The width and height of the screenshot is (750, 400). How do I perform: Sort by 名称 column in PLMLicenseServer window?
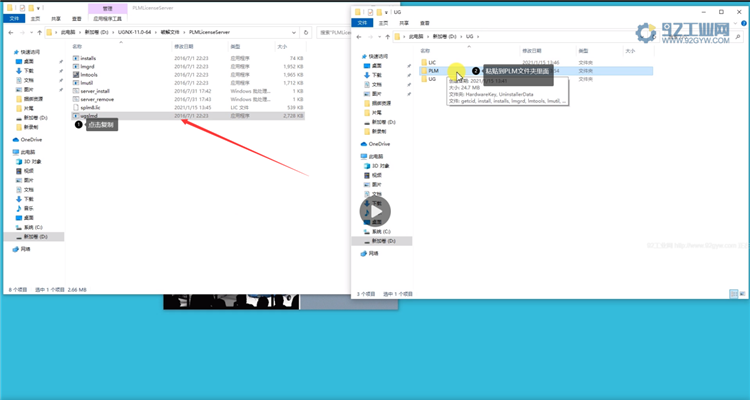tap(77, 47)
